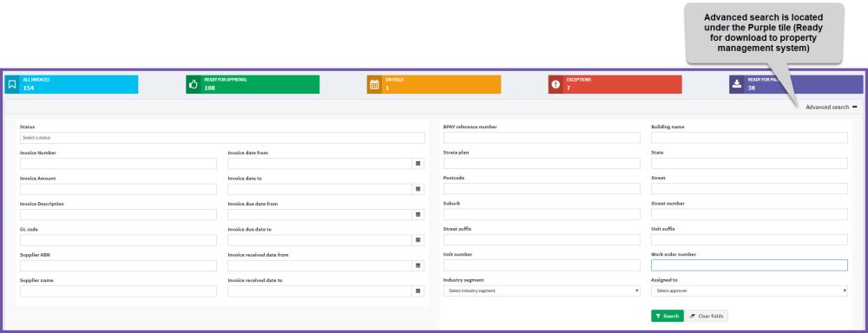
Task: Focus the Invoice Amount field
Action: [118, 189]
